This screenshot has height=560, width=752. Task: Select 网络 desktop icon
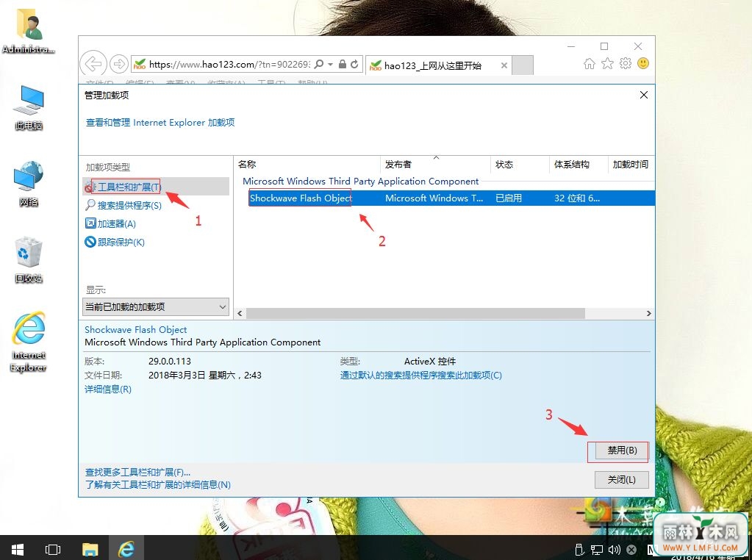tap(29, 184)
